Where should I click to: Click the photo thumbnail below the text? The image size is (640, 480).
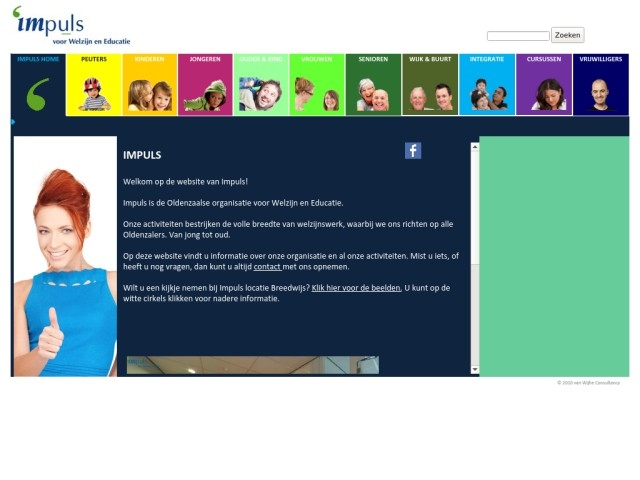coord(252,365)
